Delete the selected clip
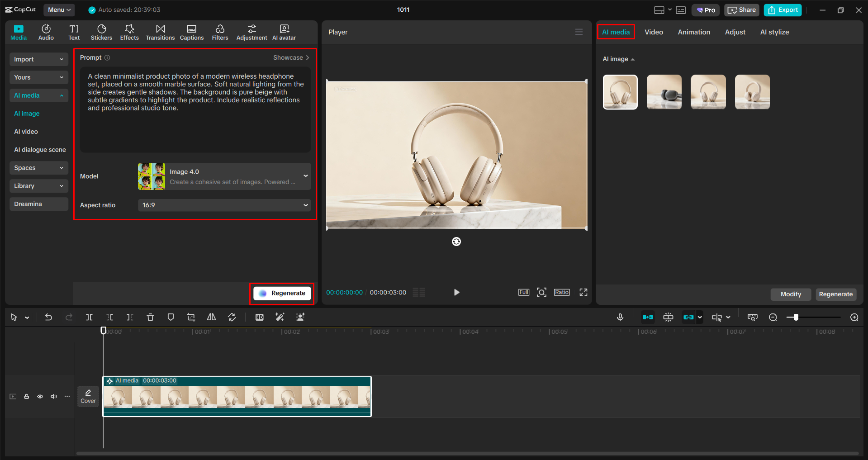Viewport: 868px width, 460px height. tap(150, 317)
